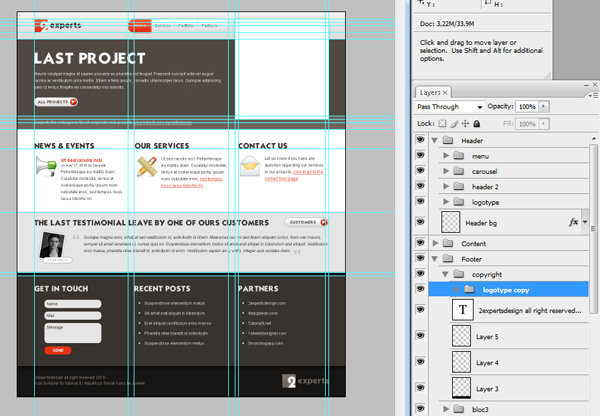
Task: Click the menu group folder icon
Action: (458, 156)
